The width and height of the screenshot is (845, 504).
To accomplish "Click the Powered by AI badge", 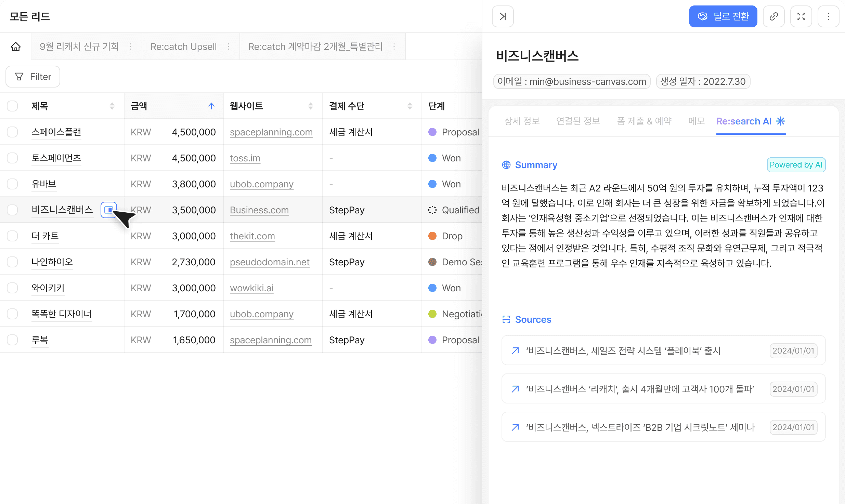I will (x=796, y=165).
